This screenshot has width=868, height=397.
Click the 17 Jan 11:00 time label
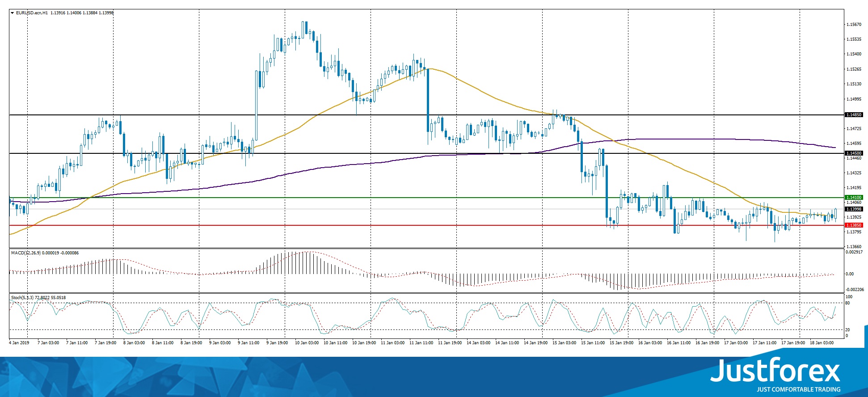point(764,343)
